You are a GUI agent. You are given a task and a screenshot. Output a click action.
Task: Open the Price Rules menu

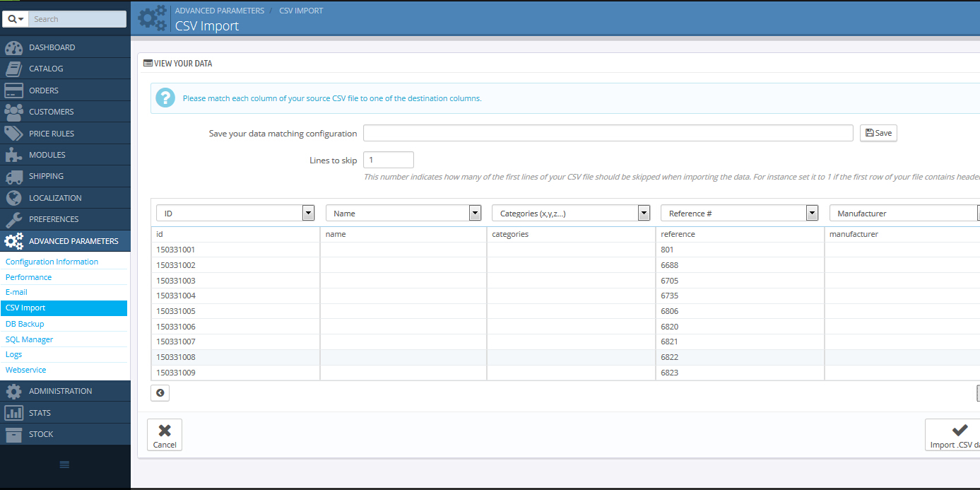click(x=65, y=134)
